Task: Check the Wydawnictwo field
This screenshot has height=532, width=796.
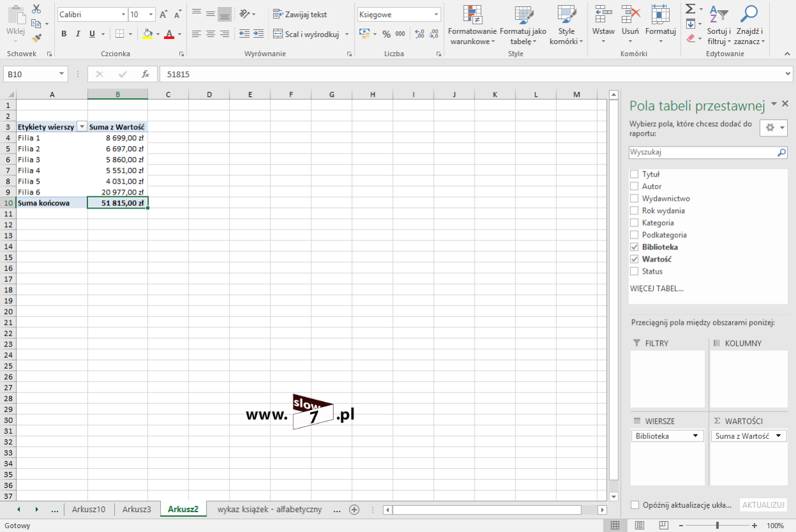Action: pyautogui.click(x=634, y=198)
